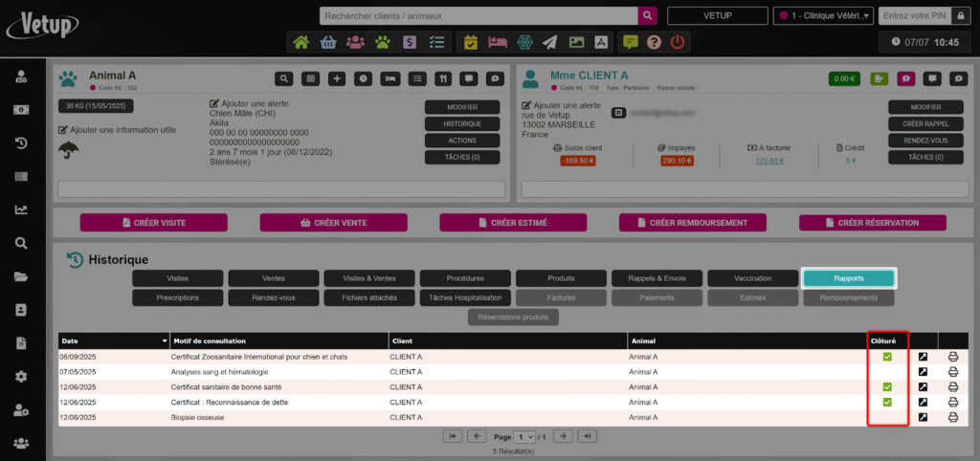Expand the clinic selector dropdown

point(824,15)
